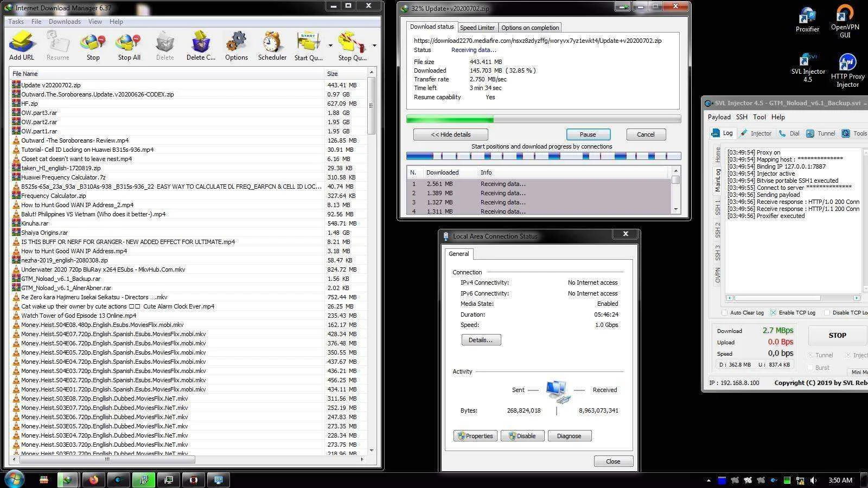Open the Dial tab in SVL Injector
868x488 pixels.
pyautogui.click(x=789, y=133)
